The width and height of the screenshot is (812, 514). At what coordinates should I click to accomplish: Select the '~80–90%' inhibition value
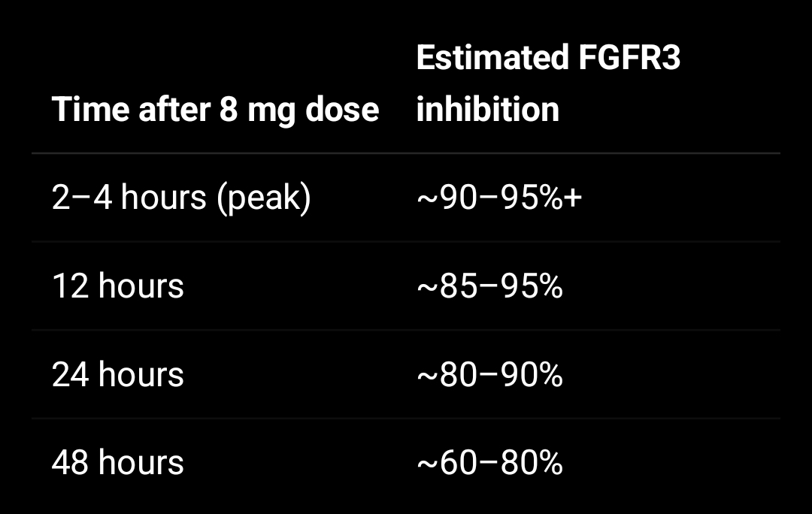[489, 374]
